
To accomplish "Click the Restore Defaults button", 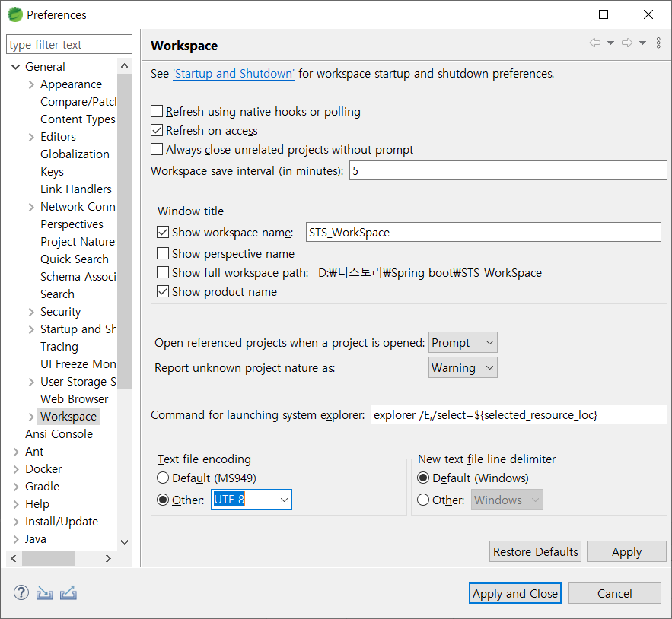I will coord(535,551).
